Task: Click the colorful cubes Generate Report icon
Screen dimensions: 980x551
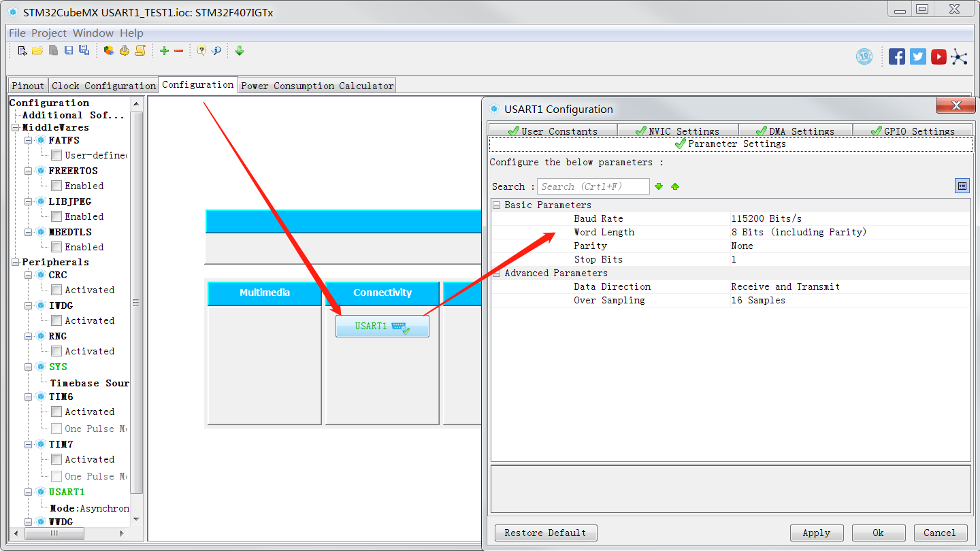Action: point(109,50)
